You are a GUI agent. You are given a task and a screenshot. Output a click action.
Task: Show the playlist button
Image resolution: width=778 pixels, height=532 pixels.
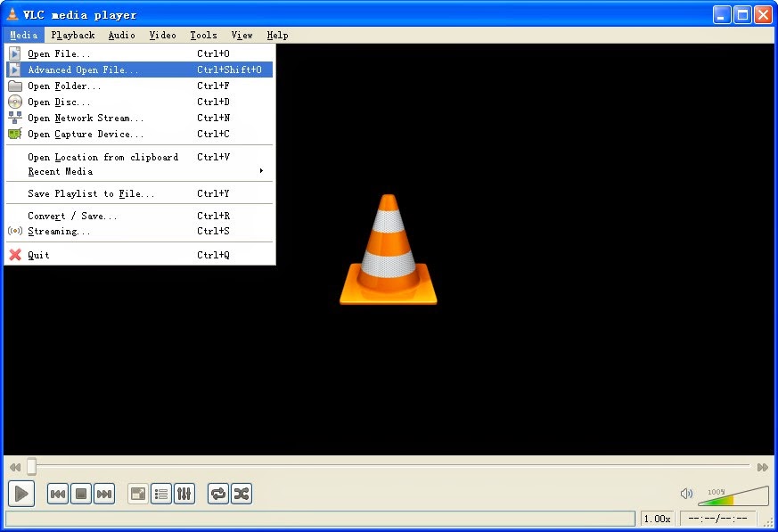(161, 494)
